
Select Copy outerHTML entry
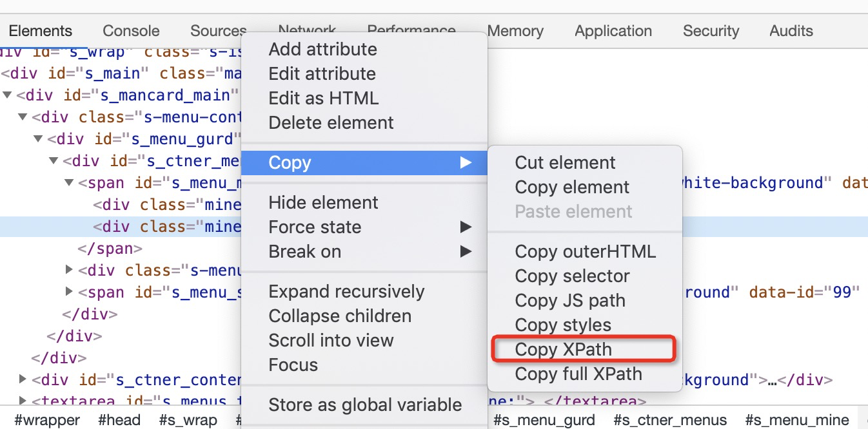[x=585, y=251]
